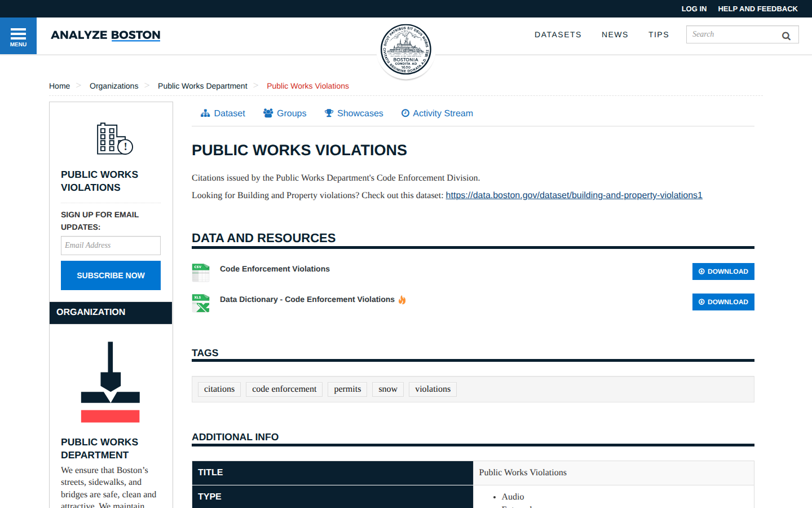Viewport: 812px width, 508px height.
Task: Switch to the Showcases tab
Action: pyautogui.click(x=354, y=113)
